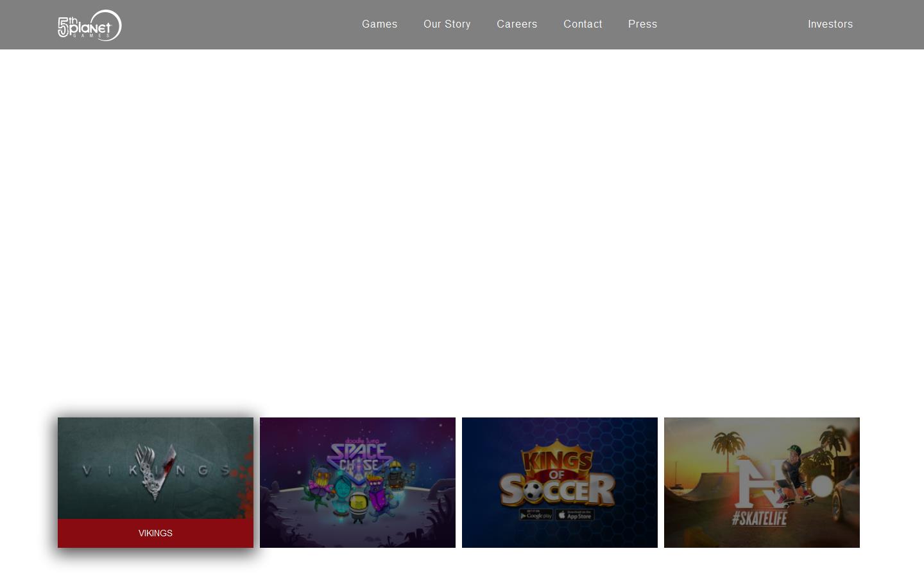Click the circular play button over #Skatelife
The height and width of the screenshot is (578, 924).
(x=822, y=487)
